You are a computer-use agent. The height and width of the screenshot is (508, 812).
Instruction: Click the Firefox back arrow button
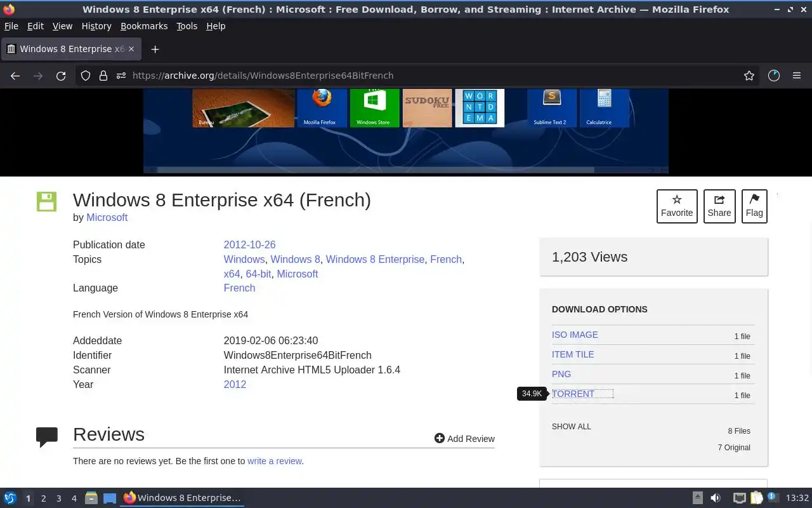point(15,76)
